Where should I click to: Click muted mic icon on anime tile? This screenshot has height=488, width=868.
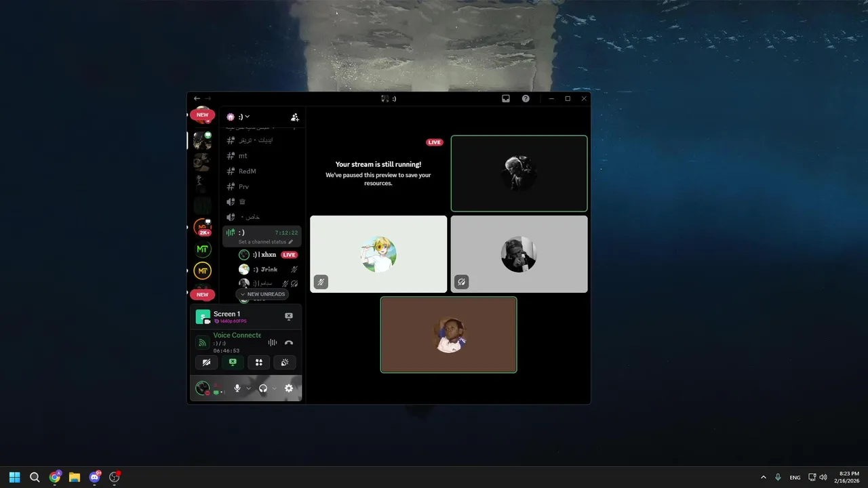tap(321, 282)
